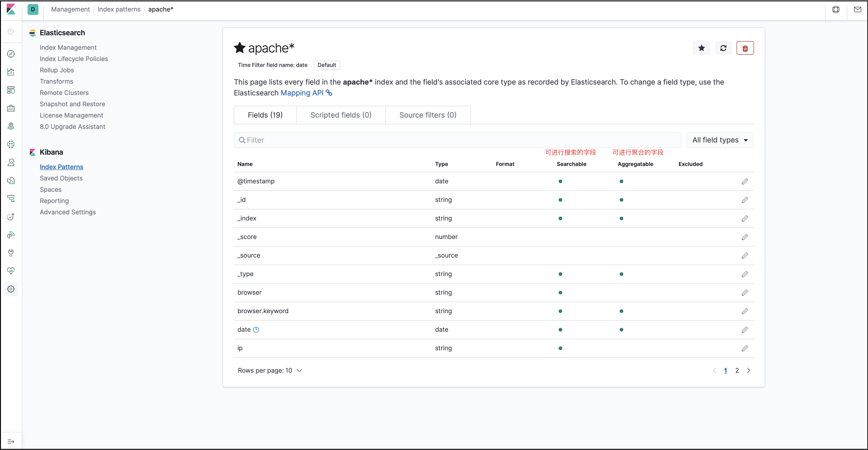Switch to Source filters tab

pos(428,115)
